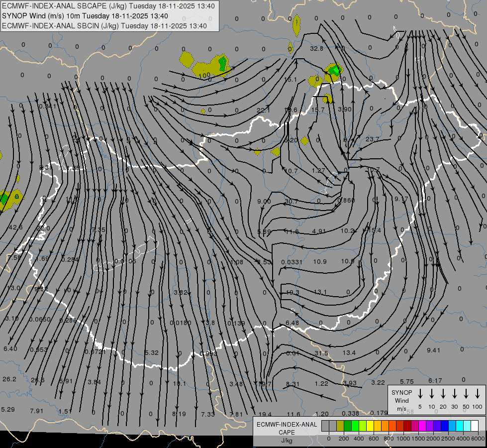Click the 2500 tick label on CAPE scale
This screenshot has width=487, height=448.
(448, 439)
